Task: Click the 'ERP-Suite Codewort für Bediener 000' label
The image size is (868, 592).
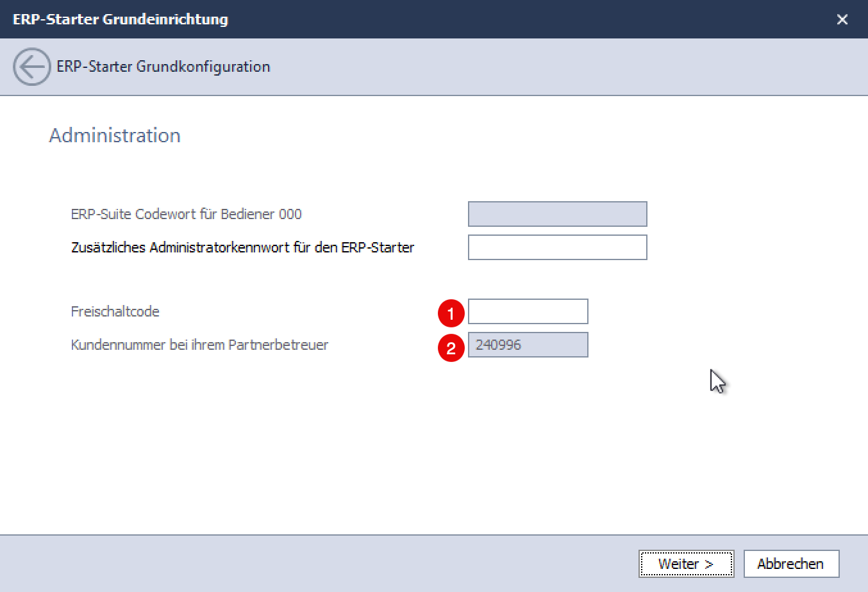Action: [x=186, y=214]
